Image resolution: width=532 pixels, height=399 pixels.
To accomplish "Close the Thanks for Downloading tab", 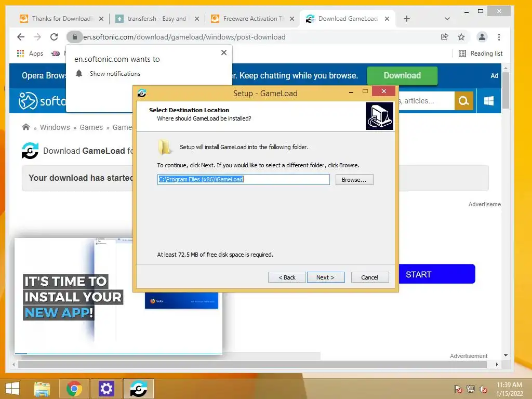I will click(x=101, y=19).
